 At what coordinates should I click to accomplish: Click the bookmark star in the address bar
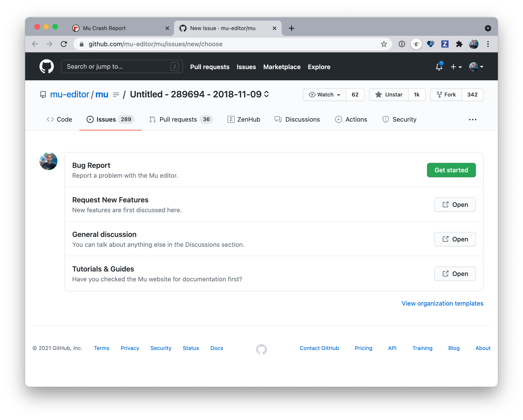(384, 44)
